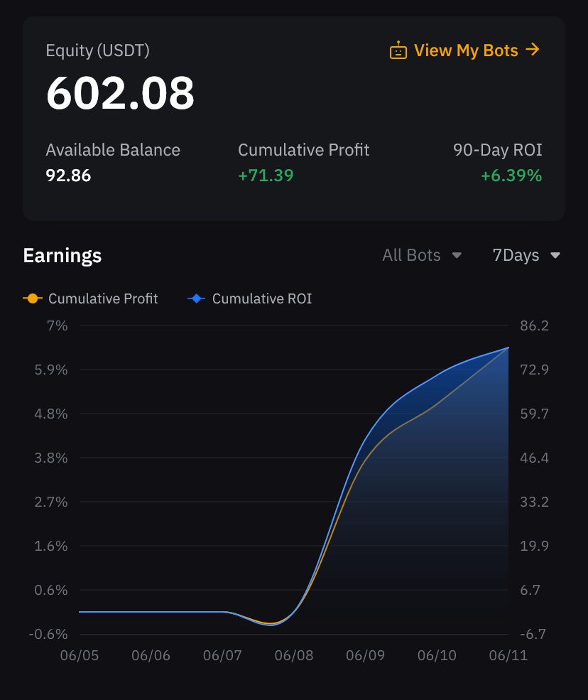
Task: Click the -6.7 label on right axis
Action: (x=533, y=634)
